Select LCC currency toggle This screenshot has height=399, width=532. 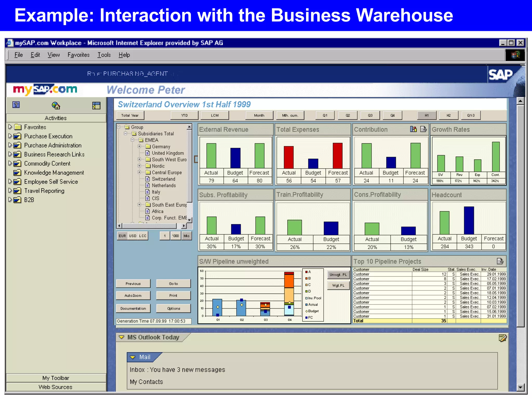[143, 236]
